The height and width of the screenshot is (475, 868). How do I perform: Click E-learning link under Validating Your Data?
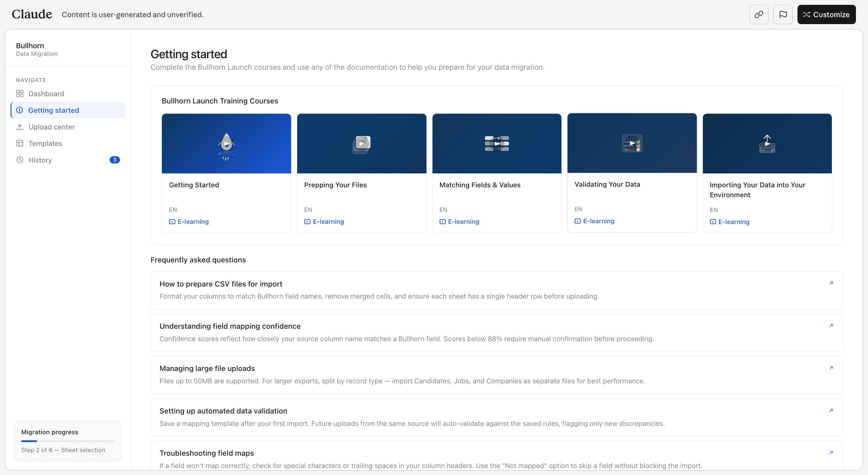[x=594, y=221]
